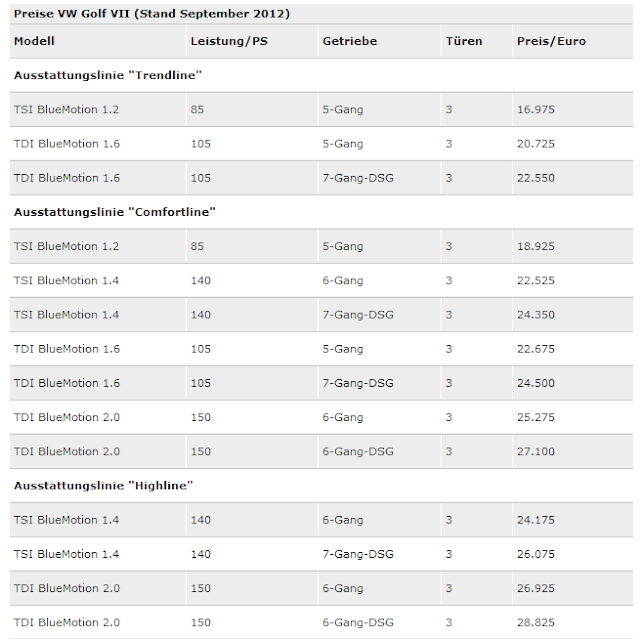Click the "Preis/Euro" column header
This screenshot has height=640, width=640.
(x=551, y=41)
